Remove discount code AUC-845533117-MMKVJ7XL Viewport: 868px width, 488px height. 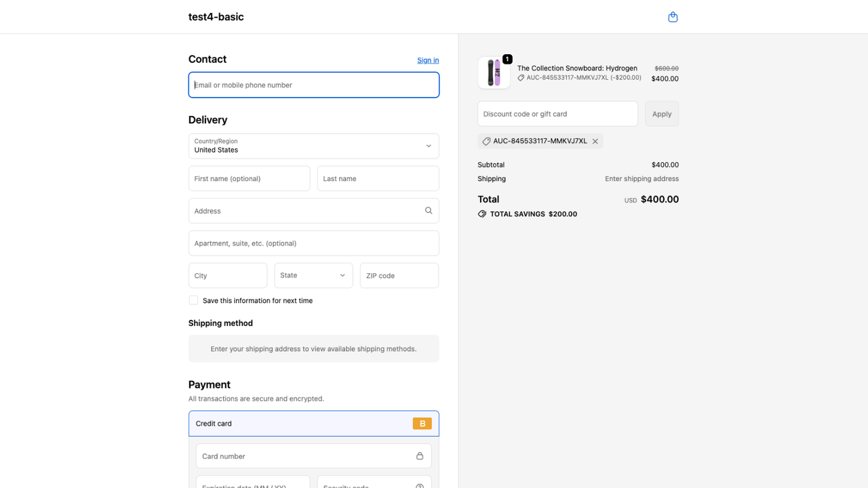pyautogui.click(x=595, y=141)
